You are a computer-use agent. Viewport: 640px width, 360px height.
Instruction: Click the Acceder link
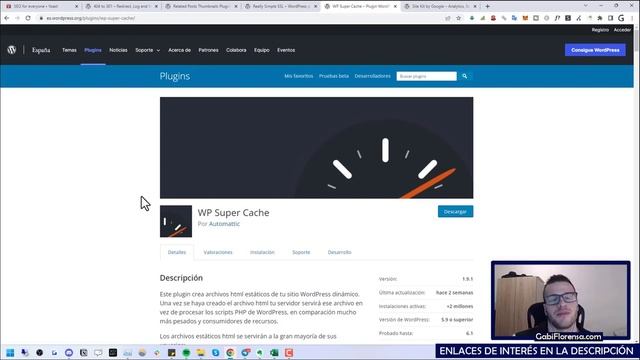click(622, 30)
